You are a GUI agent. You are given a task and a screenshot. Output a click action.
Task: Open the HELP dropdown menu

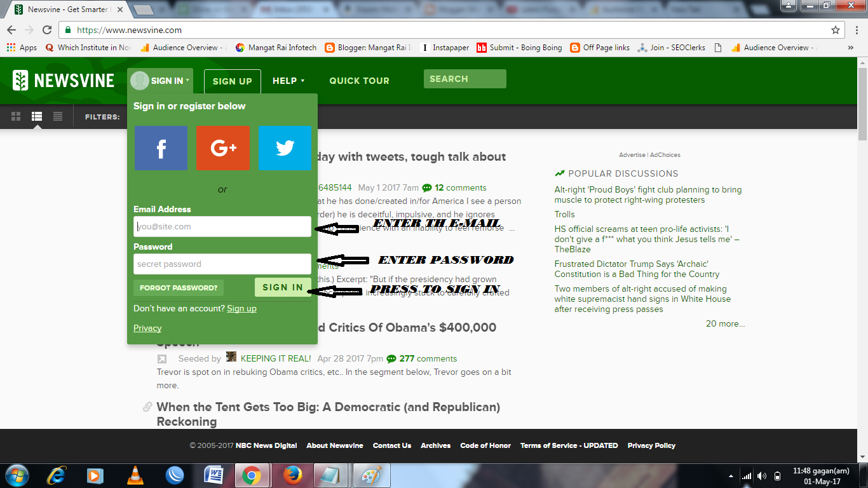click(x=288, y=81)
